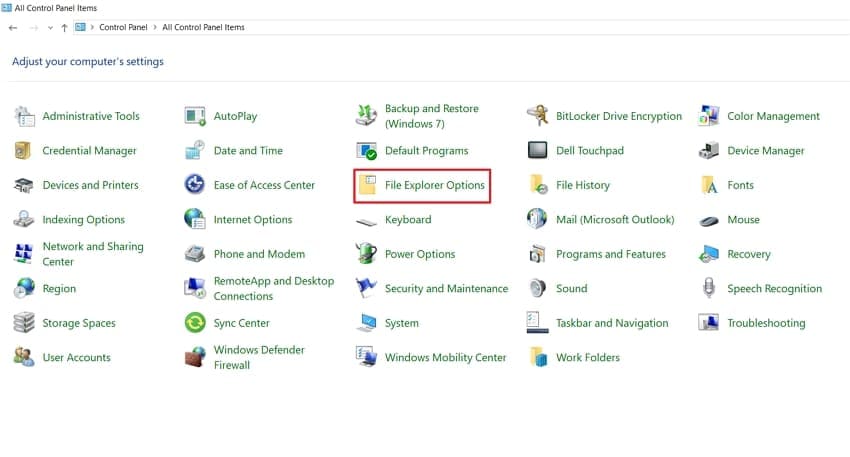Open the Default Programs icon
Screen dimensions: 850x457
click(x=366, y=151)
